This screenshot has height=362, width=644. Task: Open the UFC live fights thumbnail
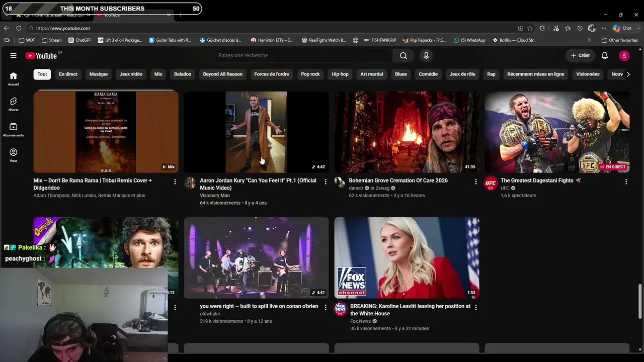point(557,132)
